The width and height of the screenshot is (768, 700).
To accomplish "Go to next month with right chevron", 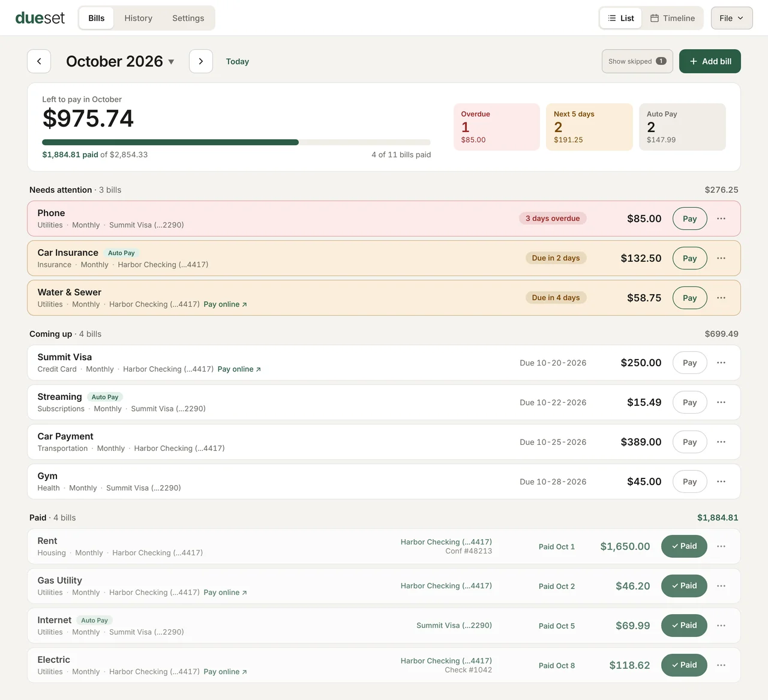I will pyautogui.click(x=201, y=61).
